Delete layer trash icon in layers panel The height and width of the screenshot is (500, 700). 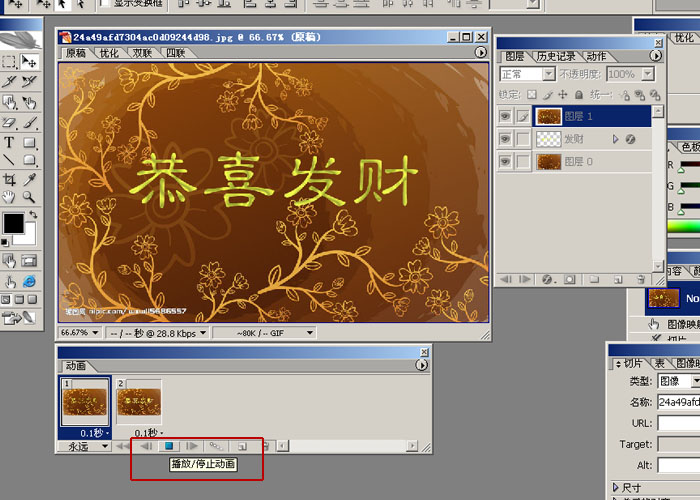[641, 280]
